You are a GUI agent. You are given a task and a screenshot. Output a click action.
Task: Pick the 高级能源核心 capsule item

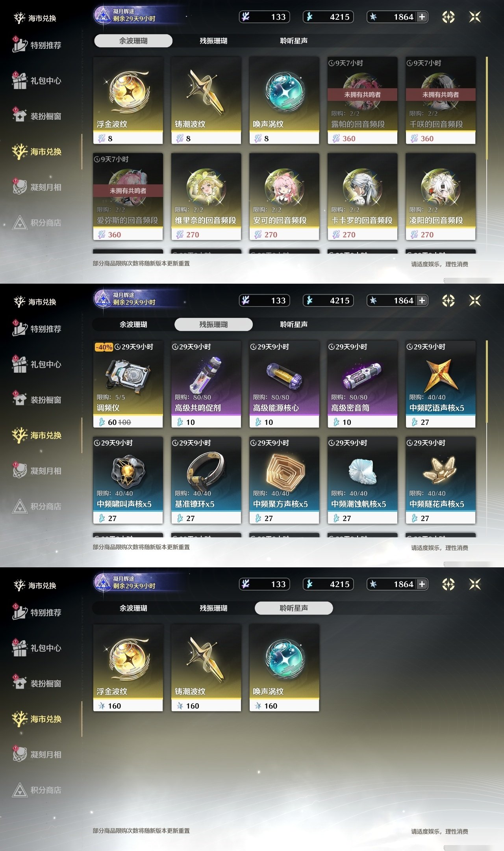point(284,384)
